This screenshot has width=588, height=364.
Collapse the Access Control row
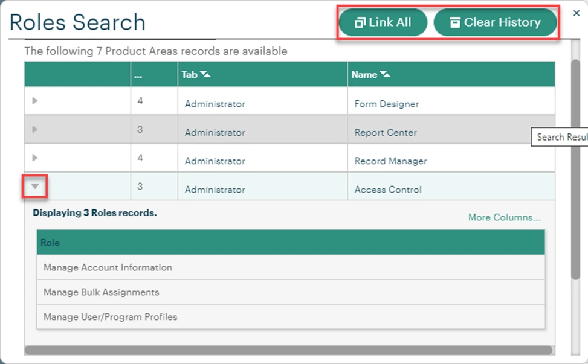35,186
